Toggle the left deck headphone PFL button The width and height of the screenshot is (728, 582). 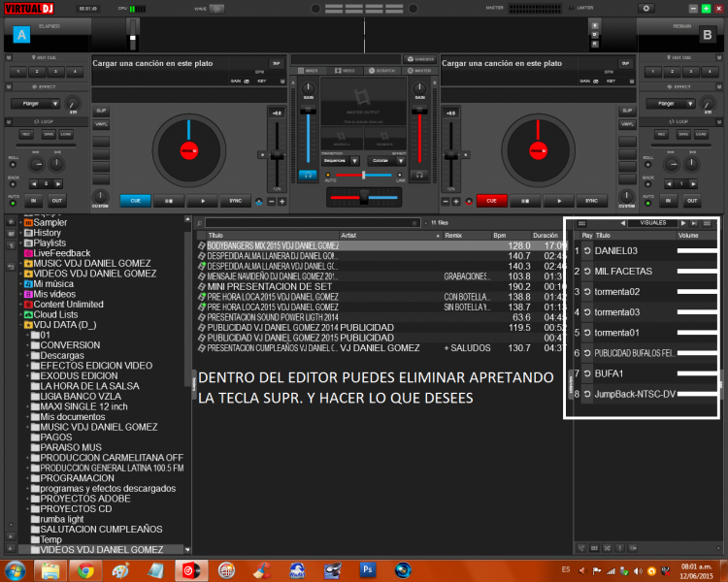pos(308,175)
